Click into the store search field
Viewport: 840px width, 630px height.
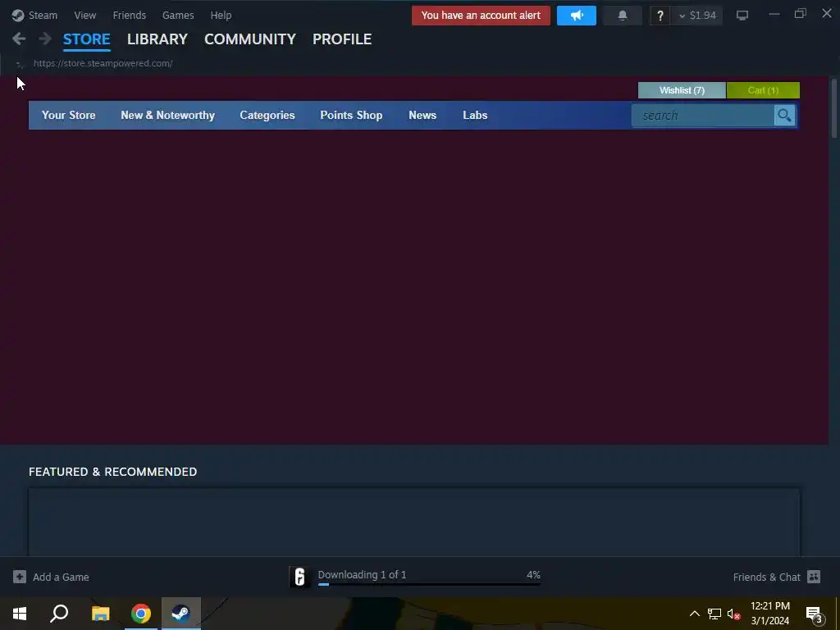pyautogui.click(x=703, y=115)
